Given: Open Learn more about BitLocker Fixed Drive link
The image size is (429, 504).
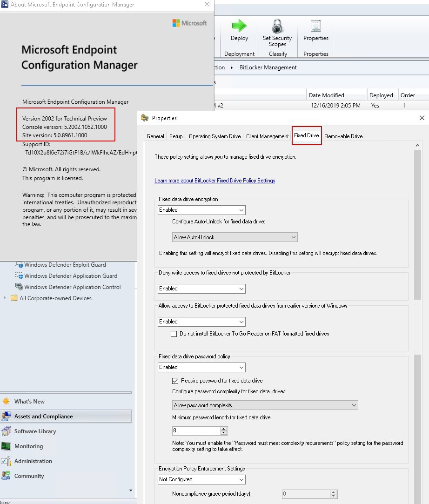Looking at the screenshot, I should 214,181.
